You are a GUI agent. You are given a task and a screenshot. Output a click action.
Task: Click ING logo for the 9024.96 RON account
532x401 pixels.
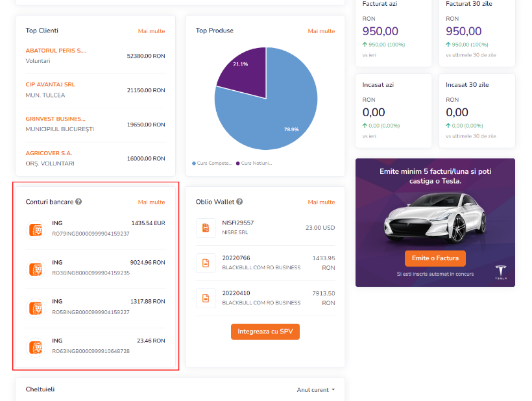coord(36,269)
